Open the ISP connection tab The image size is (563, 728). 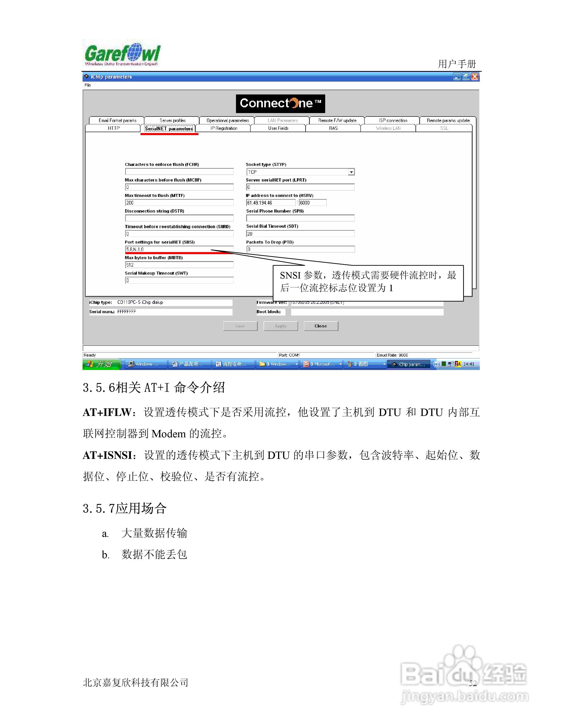click(393, 120)
